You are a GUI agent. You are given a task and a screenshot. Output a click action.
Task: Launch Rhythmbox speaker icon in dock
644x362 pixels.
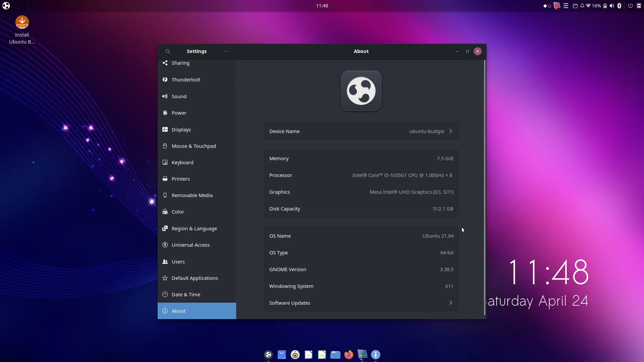click(295, 355)
